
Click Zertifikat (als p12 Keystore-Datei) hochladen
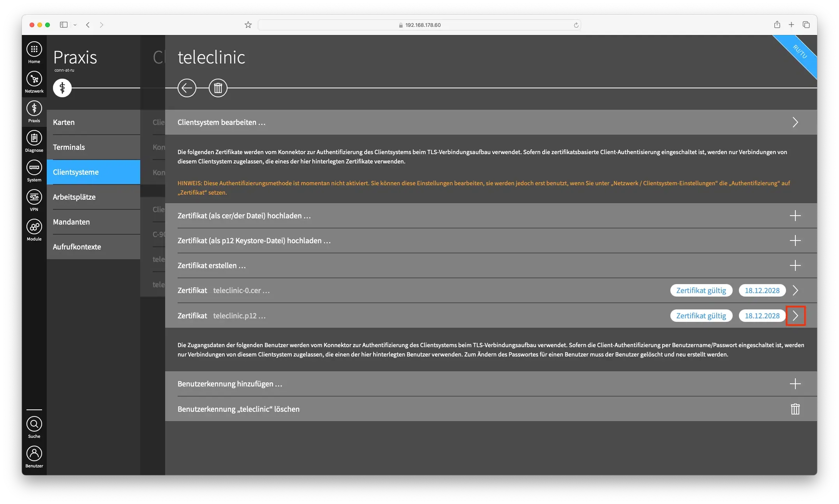pos(491,241)
